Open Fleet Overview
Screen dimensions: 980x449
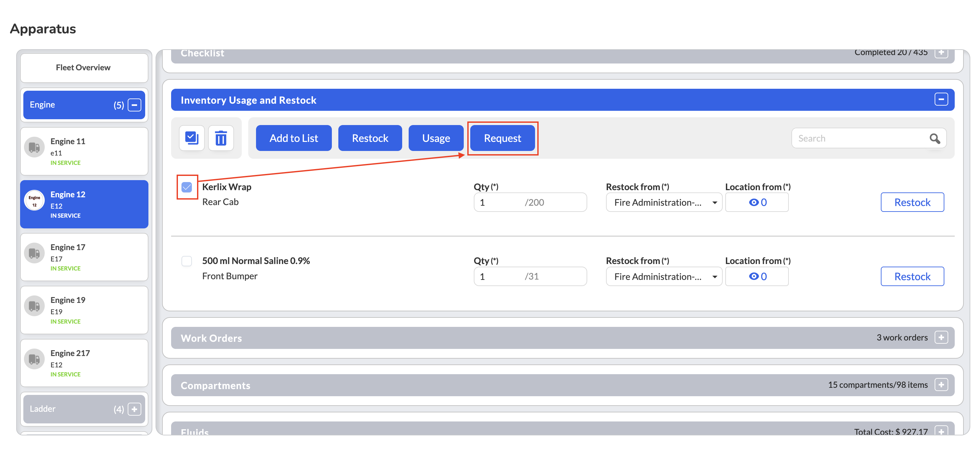84,68
